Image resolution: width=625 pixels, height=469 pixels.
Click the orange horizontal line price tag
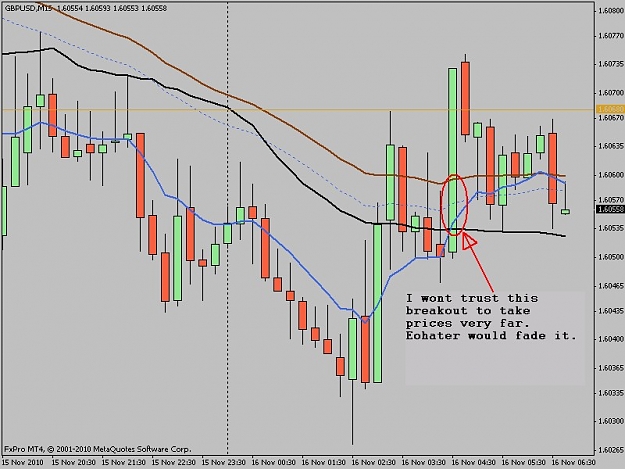pyautogui.click(x=610, y=109)
